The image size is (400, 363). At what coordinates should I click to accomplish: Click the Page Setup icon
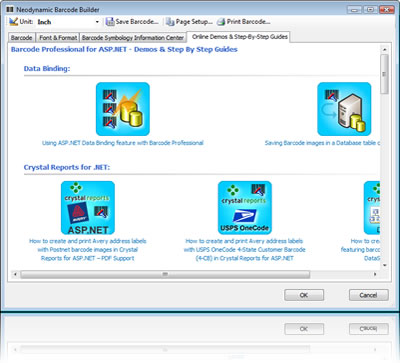point(170,22)
